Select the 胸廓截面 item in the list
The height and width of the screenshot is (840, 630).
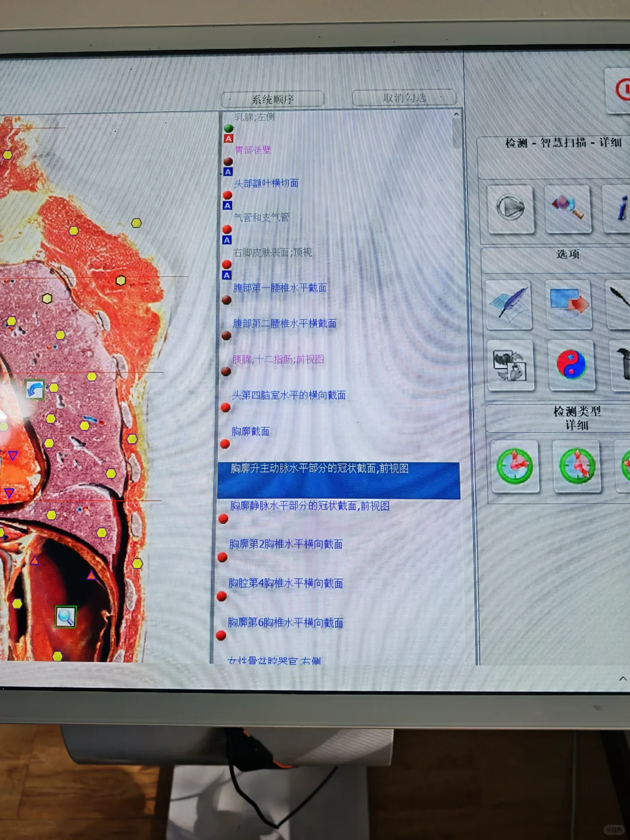tap(250, 432)
